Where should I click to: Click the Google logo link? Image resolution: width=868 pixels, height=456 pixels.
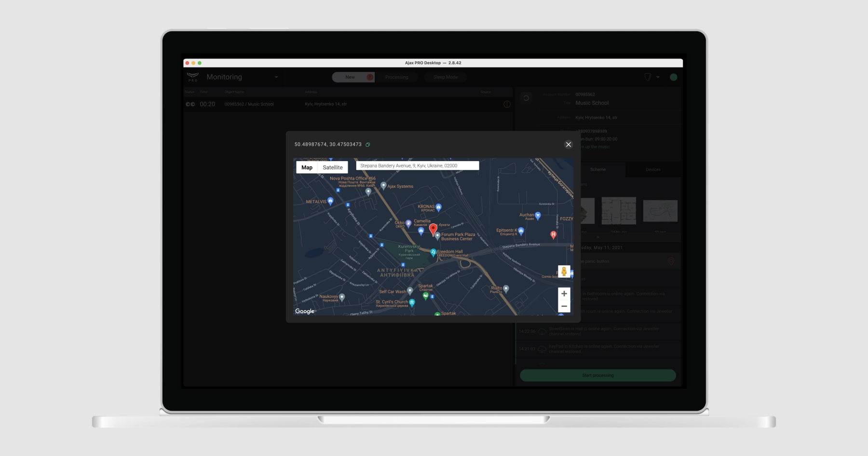click(x=305, y=311)
